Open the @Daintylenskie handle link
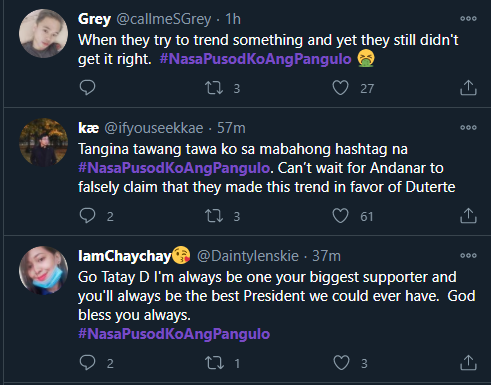Viewport: 491px width, 385px height. 248,256
